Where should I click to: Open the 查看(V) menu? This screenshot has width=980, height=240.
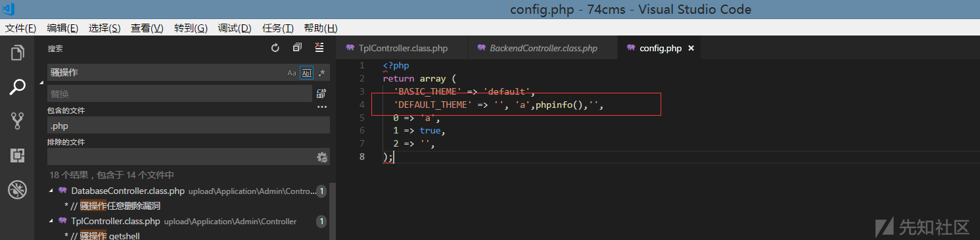click(x=147, y=28)
